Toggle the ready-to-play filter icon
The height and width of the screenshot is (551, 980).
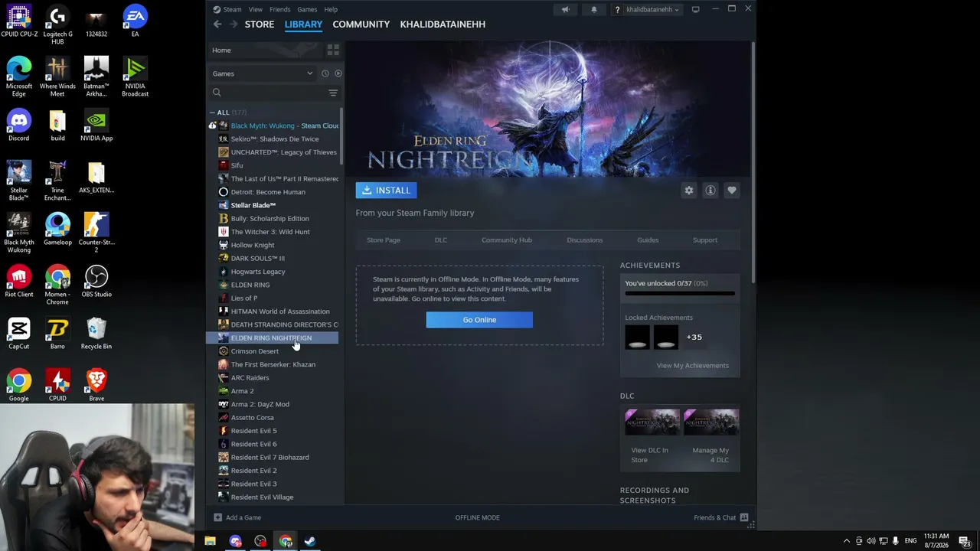tap(338, 73)
